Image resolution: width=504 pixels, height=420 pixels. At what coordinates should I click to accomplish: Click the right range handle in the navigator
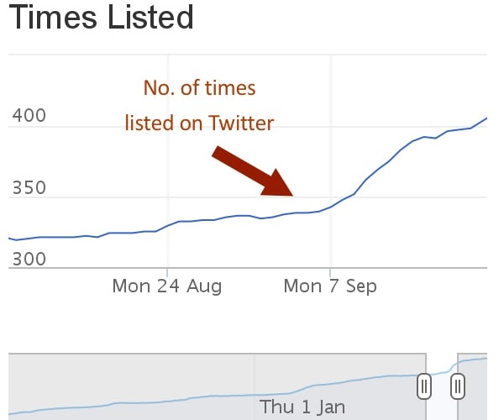[458, 386]
